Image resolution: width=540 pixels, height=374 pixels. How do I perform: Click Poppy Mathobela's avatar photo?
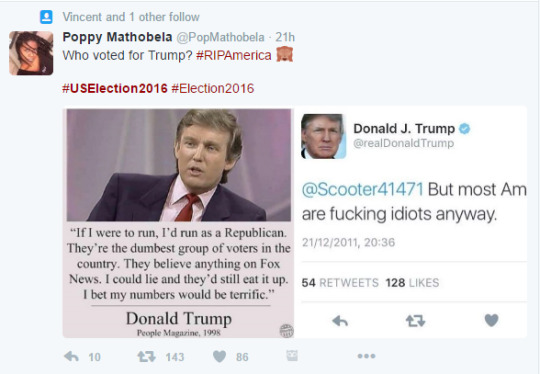pyautogui.click(x=31, y=53)
